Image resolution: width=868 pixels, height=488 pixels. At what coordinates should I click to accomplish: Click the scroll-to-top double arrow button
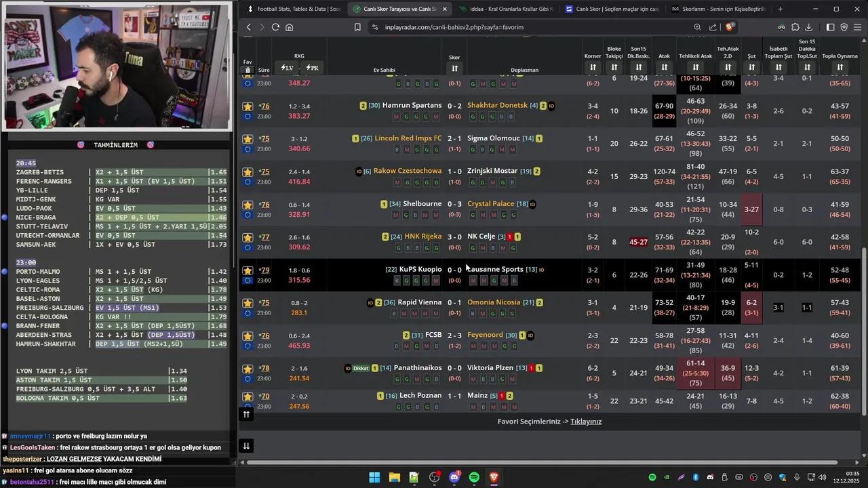click(246, 414)
